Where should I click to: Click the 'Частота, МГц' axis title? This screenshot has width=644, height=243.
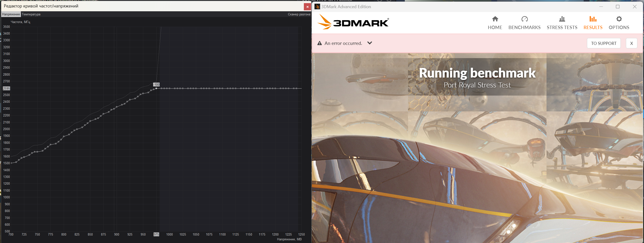pos(20,22)
